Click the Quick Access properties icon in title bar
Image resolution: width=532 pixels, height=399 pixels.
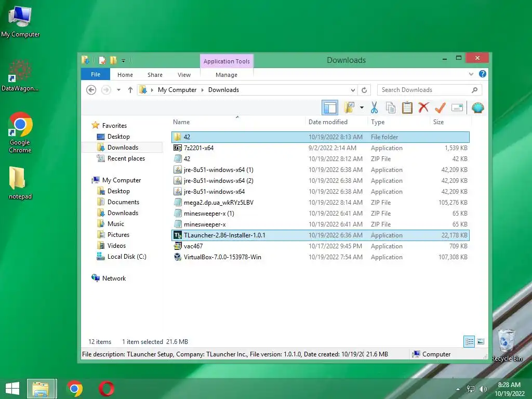[x=102, y=60]
